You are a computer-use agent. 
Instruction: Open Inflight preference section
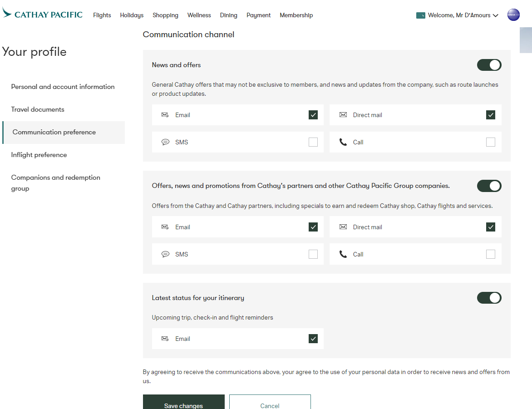[39, 155]
